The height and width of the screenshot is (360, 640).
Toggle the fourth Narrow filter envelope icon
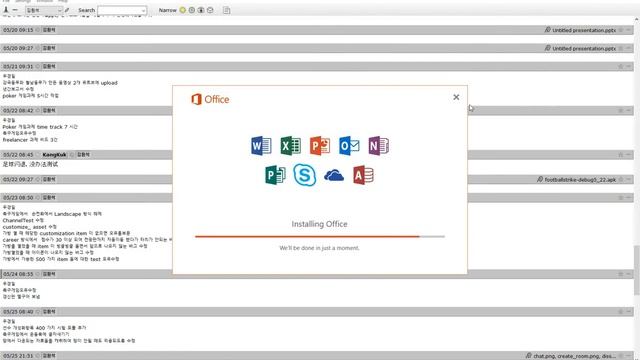(x=210, y=10)
